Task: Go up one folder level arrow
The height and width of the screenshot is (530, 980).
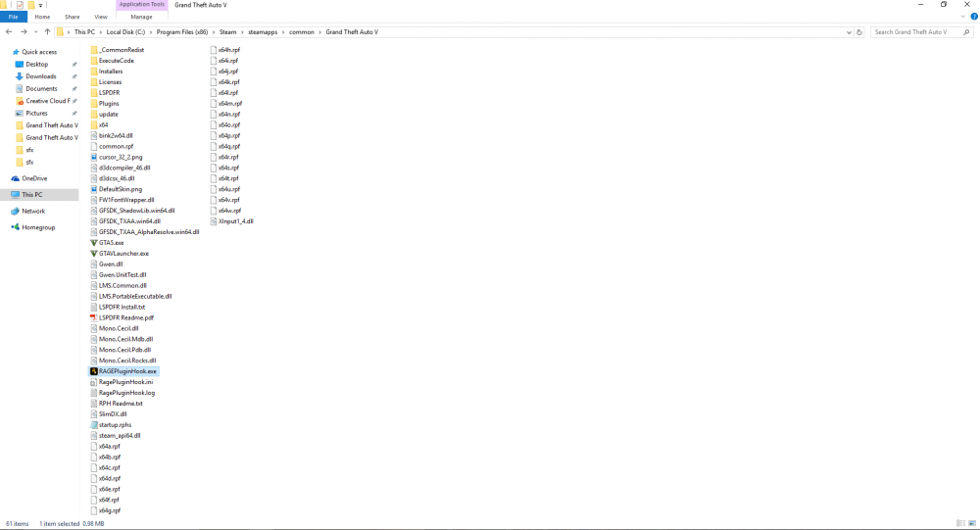Action: click(47, 32)
